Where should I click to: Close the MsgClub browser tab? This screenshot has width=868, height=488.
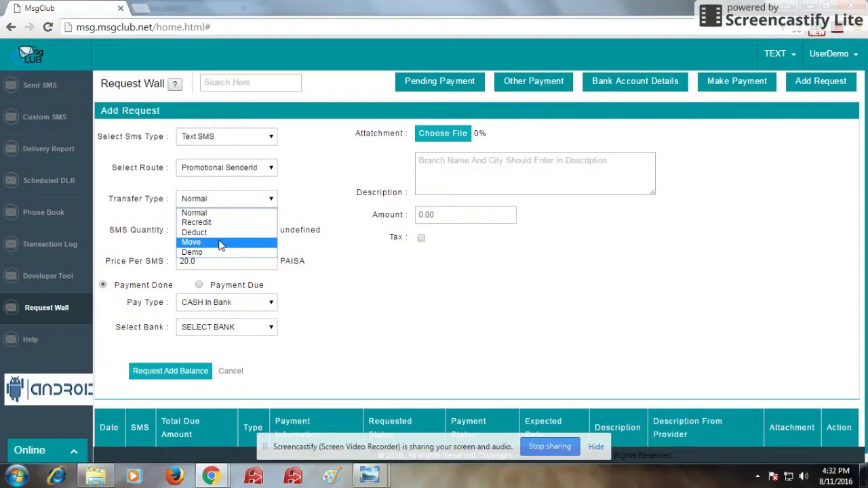(121, 8)
